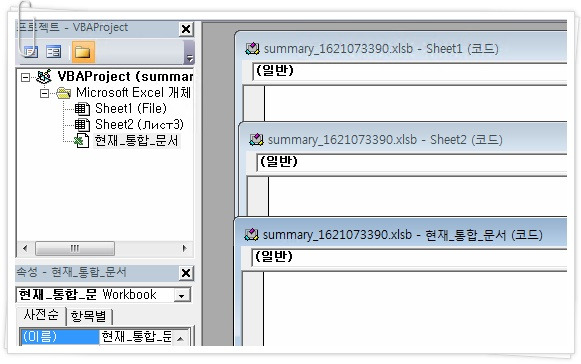The width and height of the screenshot is (581, 364).
Task: Close the 속성 properties panel
Action: click(186, 273)
